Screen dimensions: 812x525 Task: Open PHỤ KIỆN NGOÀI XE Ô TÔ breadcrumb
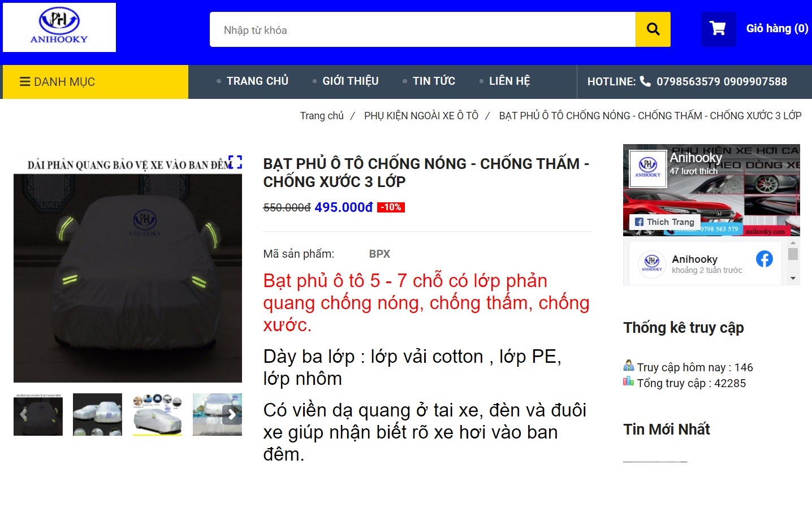point(421,115)
